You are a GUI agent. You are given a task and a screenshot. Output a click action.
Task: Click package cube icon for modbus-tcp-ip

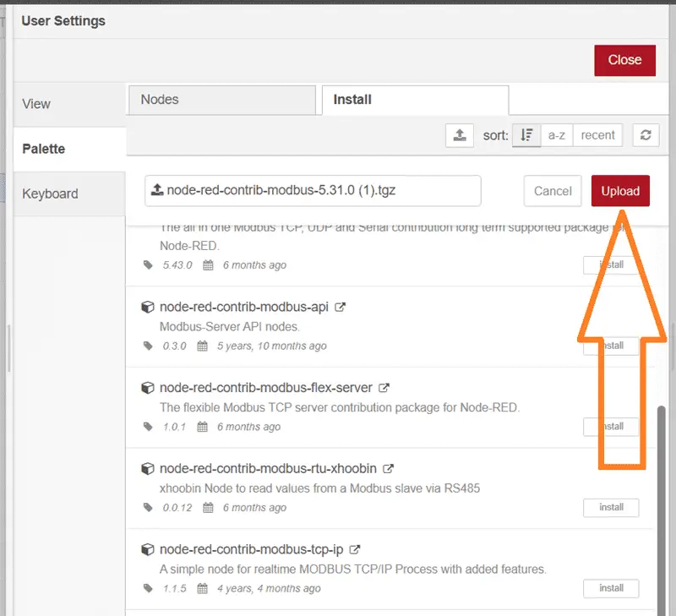pos(147,549)
